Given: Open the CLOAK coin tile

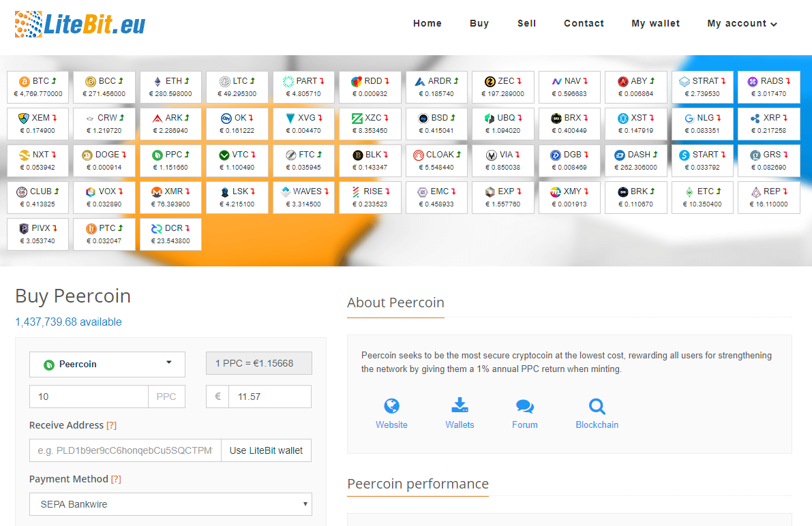Looking at the screenshot, I should click(436, 161).
